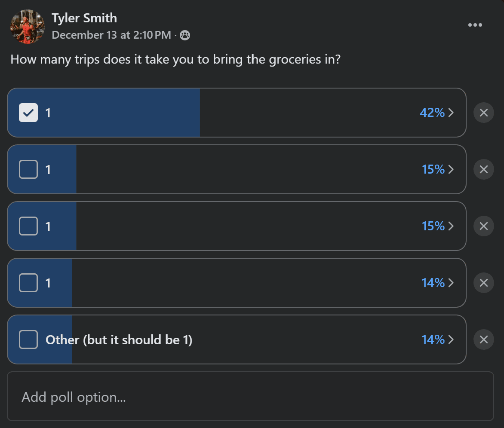504x428 pixels.
Task: Remove the second 15% poll option
Action: pos(483,226)
